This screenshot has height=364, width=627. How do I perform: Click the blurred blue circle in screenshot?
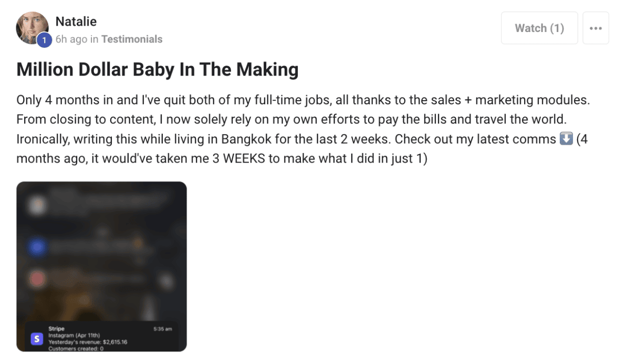point(37,247)
